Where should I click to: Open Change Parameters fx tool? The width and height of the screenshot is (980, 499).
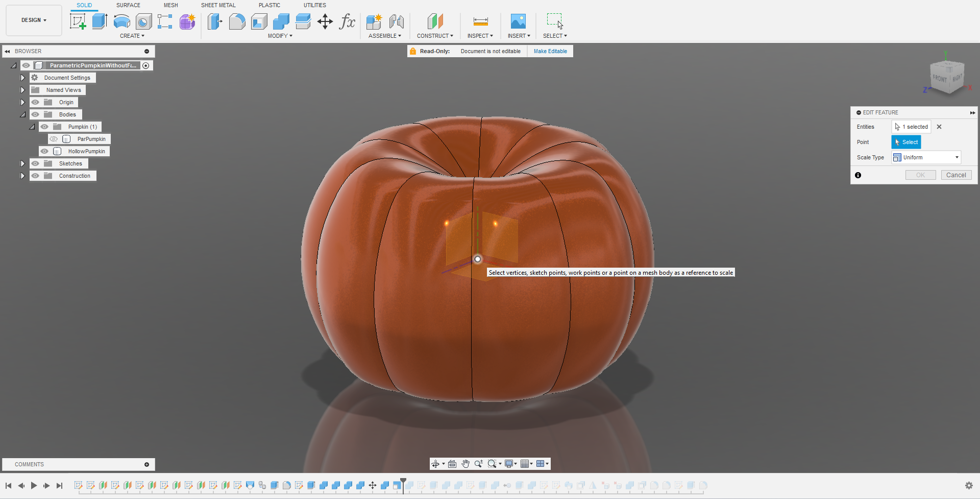[x=347, y=21]
